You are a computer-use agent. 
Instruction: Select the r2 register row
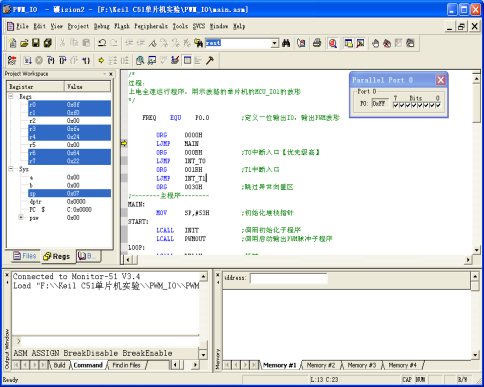(69, 121)
